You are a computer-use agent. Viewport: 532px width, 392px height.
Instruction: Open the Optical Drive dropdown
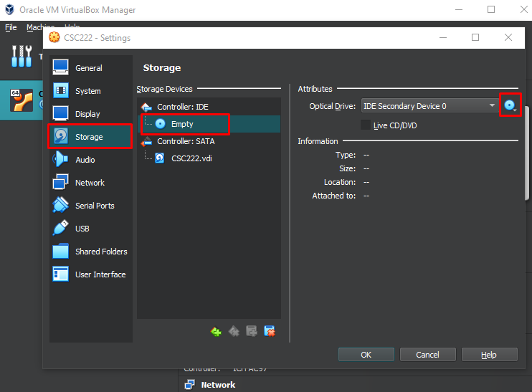click(430, 106)
